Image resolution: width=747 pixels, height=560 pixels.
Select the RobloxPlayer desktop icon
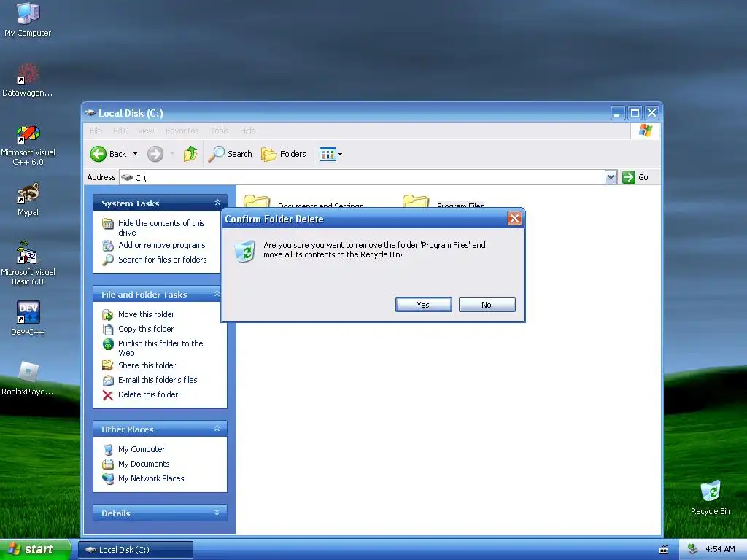tap(28, 373)
